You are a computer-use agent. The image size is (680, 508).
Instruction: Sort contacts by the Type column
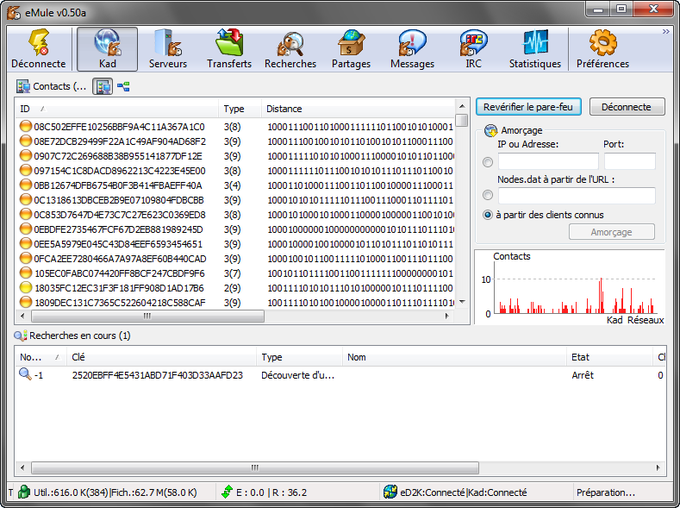coord(240,108)
